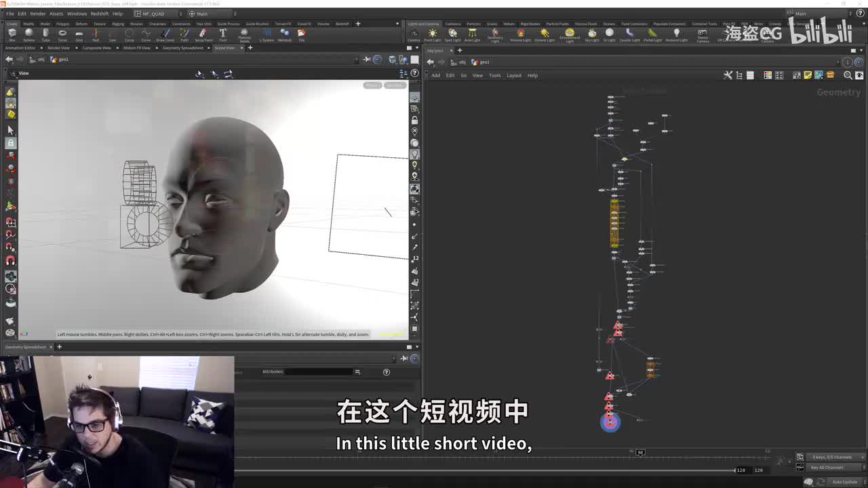Toggle the pin icon in the viewport path bar
This screenshot has height=488, width=868.
tap(367, 59)
